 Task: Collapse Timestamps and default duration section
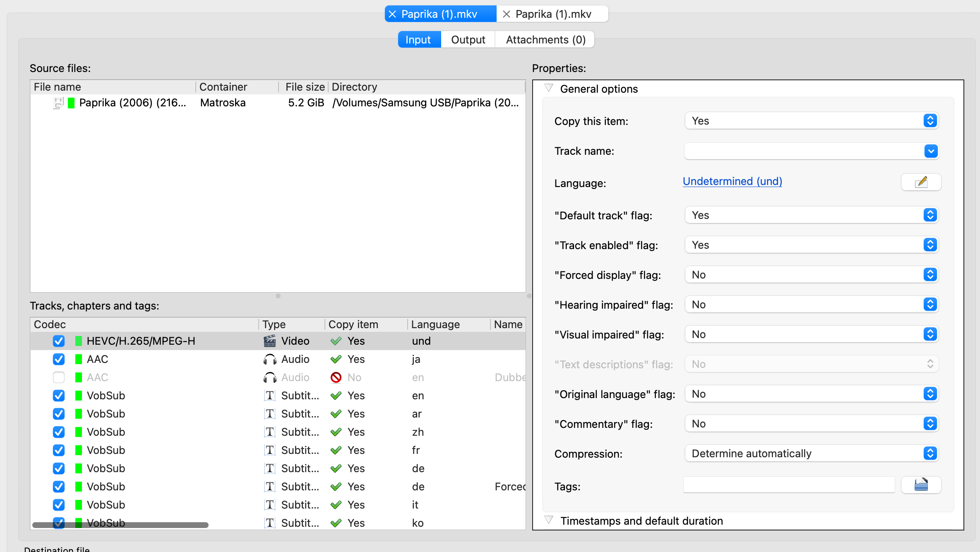[549, 520]
